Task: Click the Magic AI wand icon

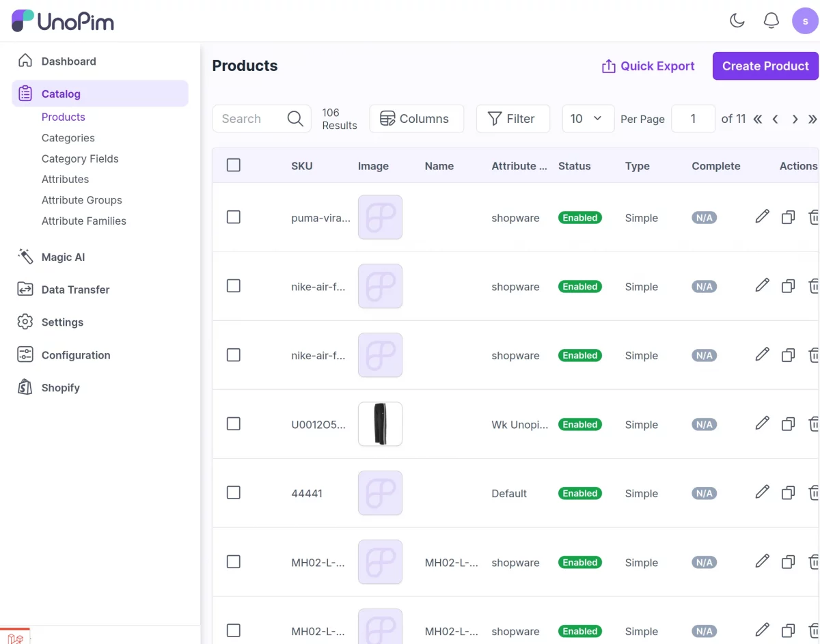Action: click(25, 257)
